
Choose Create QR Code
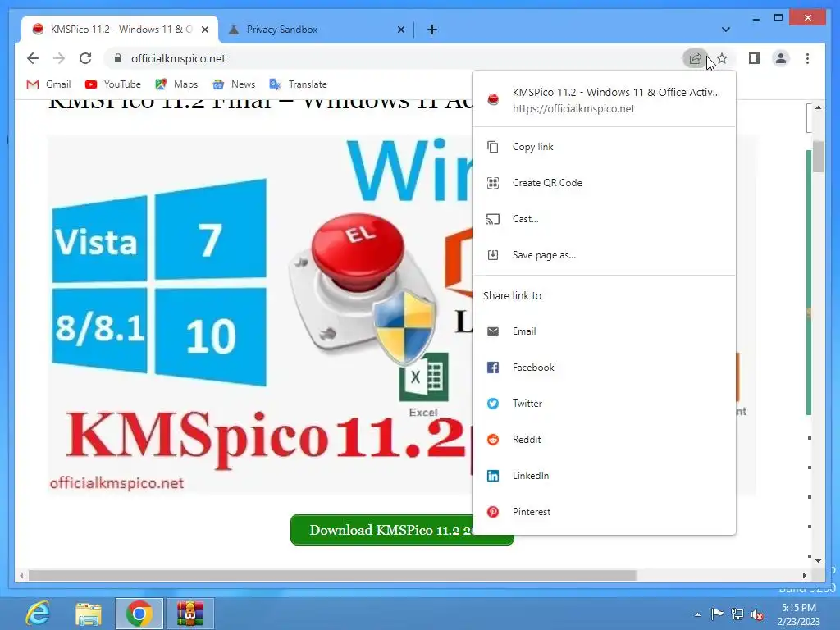click(605, 183)
